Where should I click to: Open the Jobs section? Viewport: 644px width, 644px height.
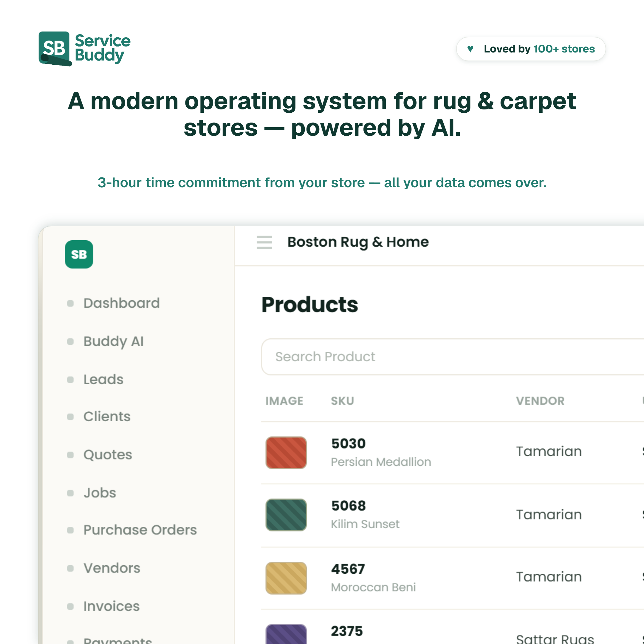coord(100,493)
